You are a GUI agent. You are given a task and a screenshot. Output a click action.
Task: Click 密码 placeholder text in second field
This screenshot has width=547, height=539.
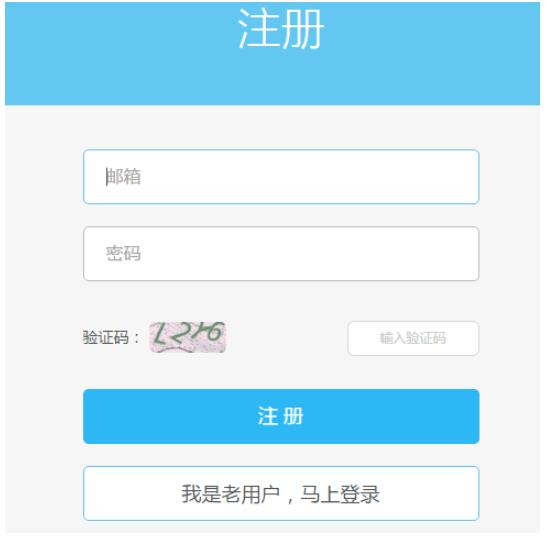(123, 253)
